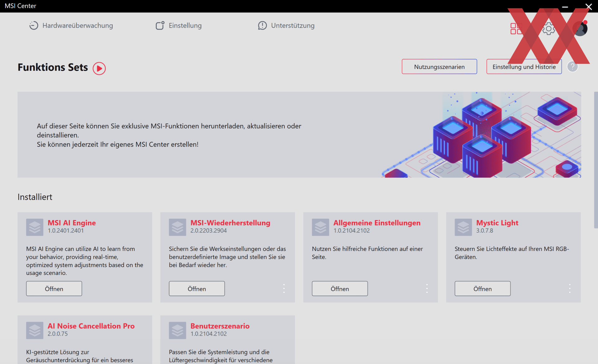The width and height of the screenshot is (598, 364).
Task: Click version 2.0.2203.2904 text
Action: 209,231
